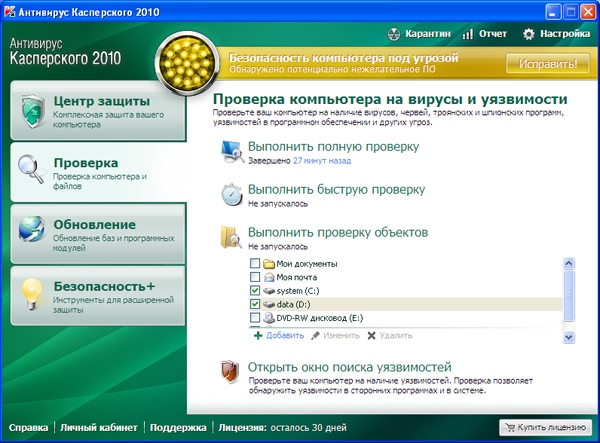Screen dimensions: 600x443
Task: Click the Удалить link
Action: coord(396,336)
